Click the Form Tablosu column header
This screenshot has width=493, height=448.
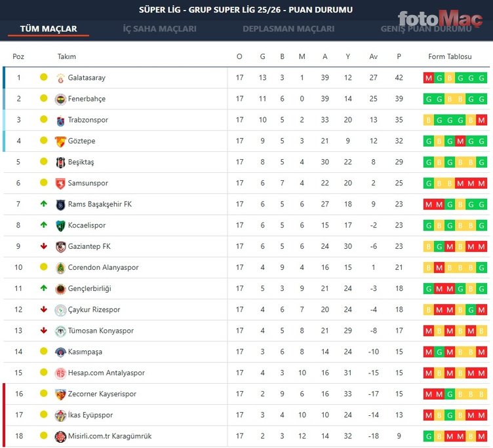[x=450, y=57]
